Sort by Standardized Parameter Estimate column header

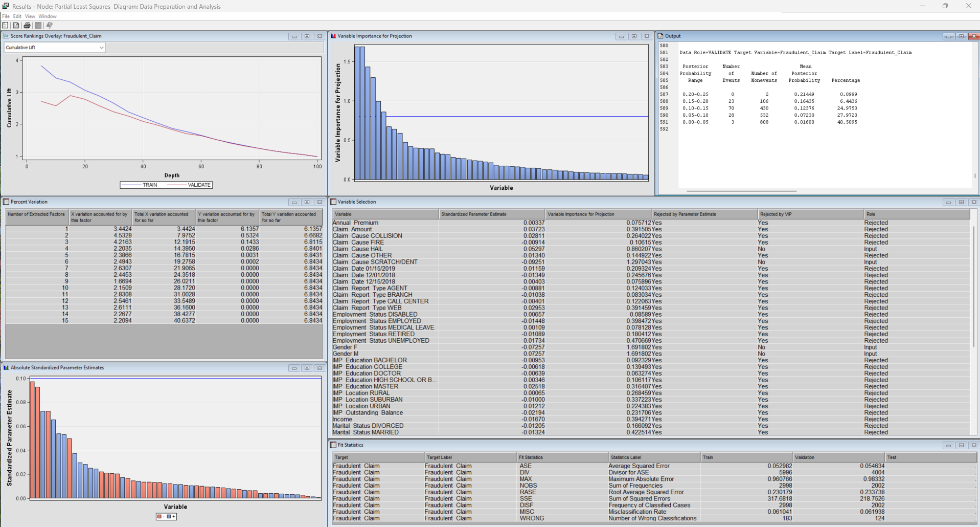[492, 214]
